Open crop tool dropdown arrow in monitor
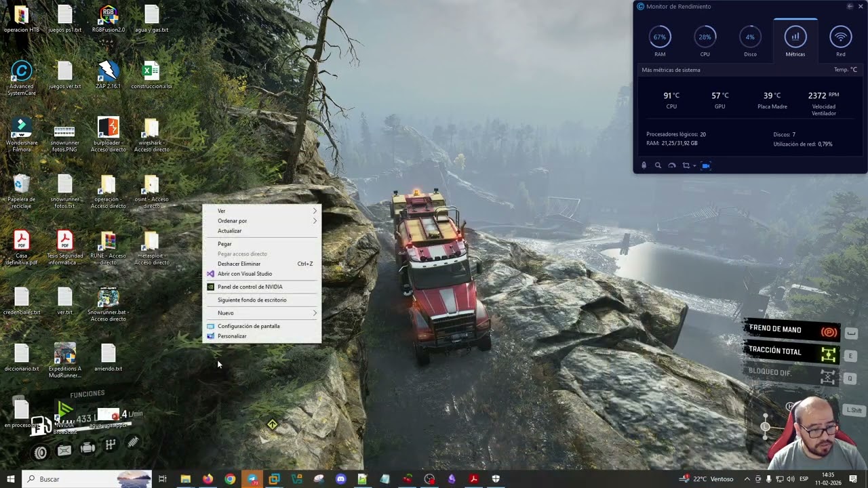This screenshot has height=488, width=868. coord(694,166)
